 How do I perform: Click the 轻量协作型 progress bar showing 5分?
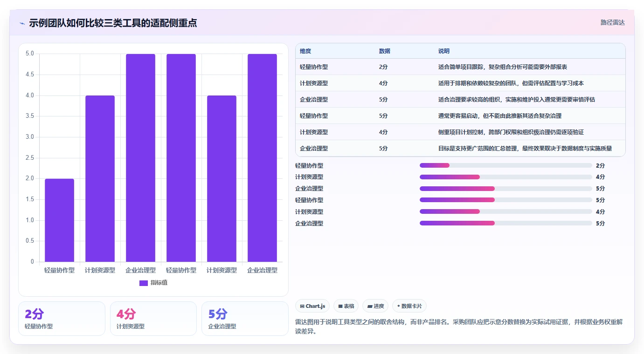tap(506, 200)
